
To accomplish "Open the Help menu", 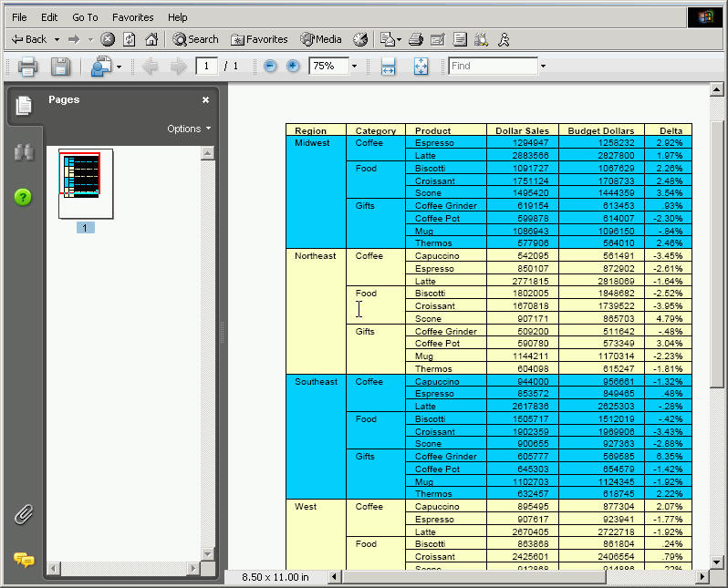I will coord(178,17).
